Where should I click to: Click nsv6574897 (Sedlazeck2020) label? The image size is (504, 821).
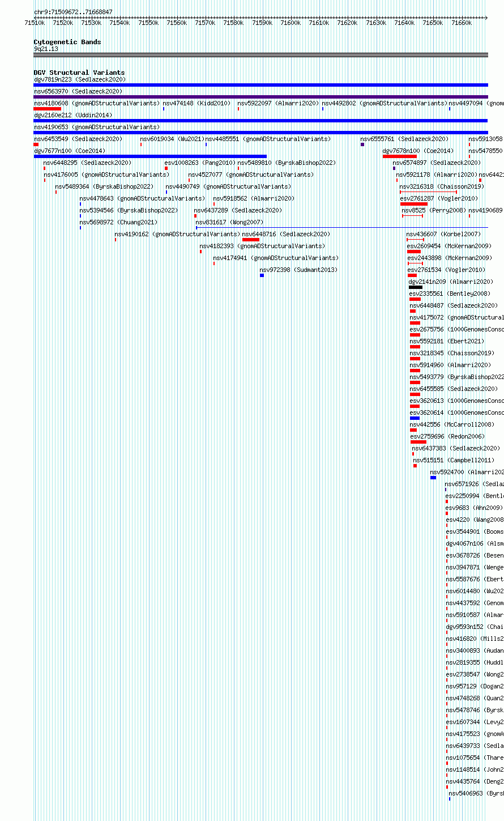(437, 163)
